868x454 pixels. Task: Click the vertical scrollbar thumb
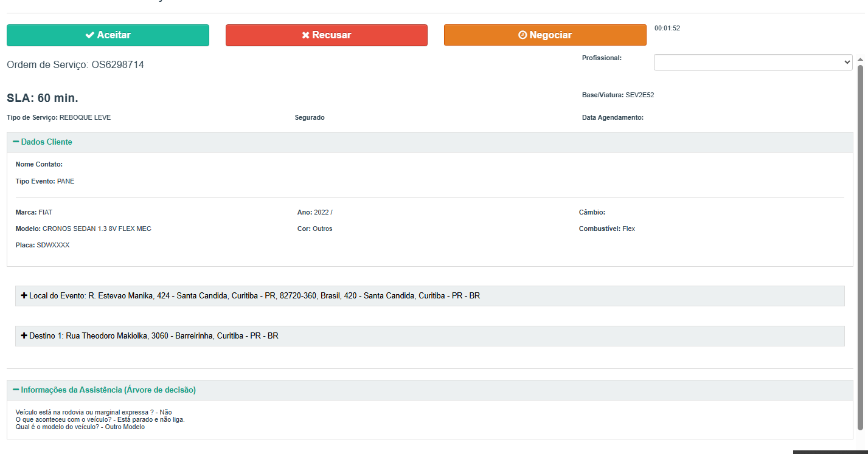860,247
